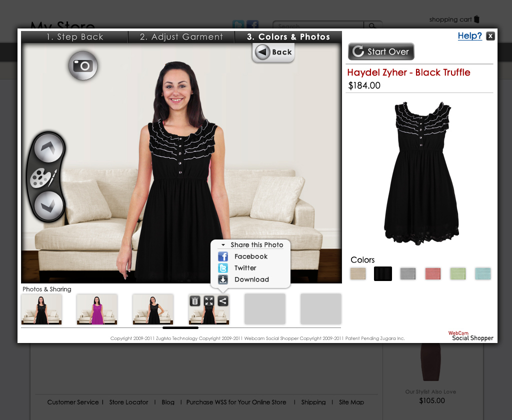Open the Blog footer link
Image resolution: width=512 pixels, height=420 pixels.
tap(168, 402)
